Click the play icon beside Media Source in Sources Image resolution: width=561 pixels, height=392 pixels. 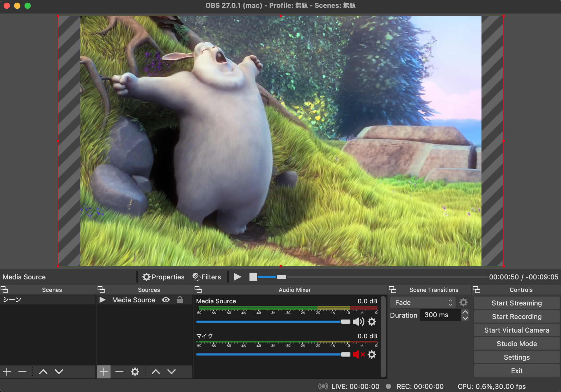(x=102, y=300)
